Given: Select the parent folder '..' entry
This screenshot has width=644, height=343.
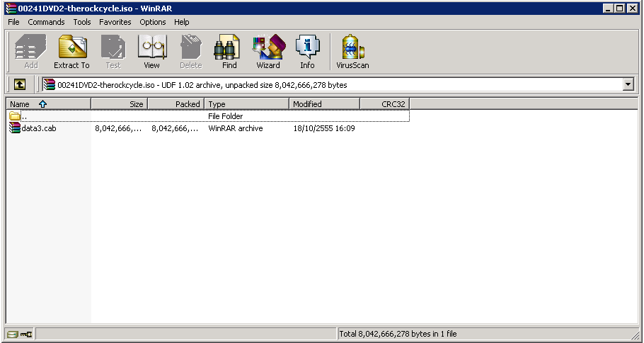Looking at the screenshot, I should click(209, 116).
